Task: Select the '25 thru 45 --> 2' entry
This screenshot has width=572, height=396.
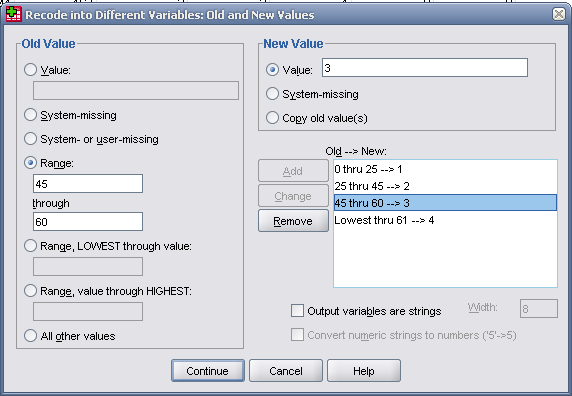Action: click(445, 186)
